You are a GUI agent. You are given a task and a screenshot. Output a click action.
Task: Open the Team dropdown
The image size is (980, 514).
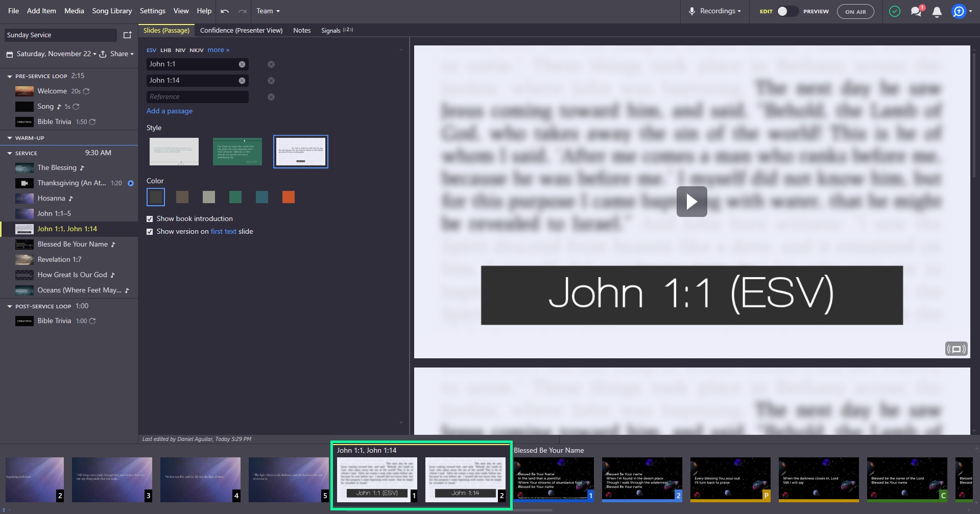click(268, 11)
